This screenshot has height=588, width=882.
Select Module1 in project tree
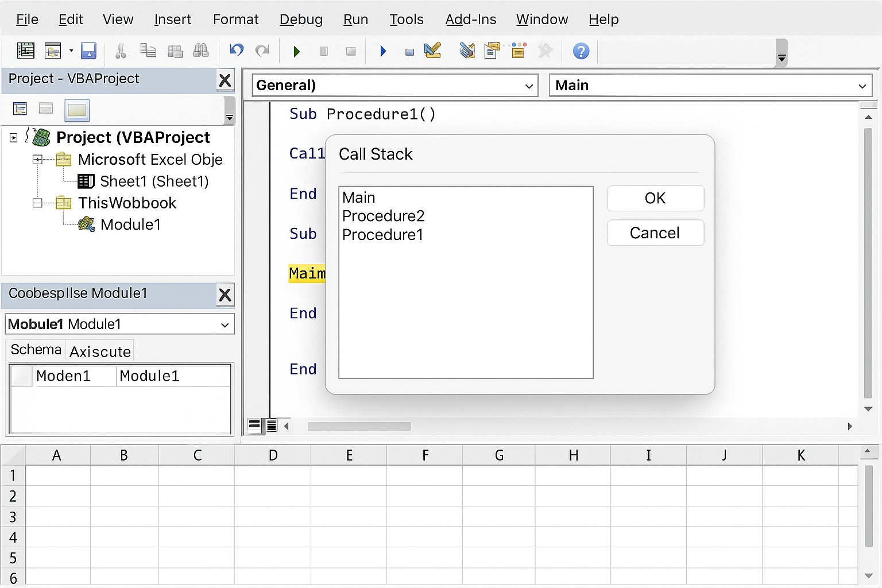pos(130,225)
